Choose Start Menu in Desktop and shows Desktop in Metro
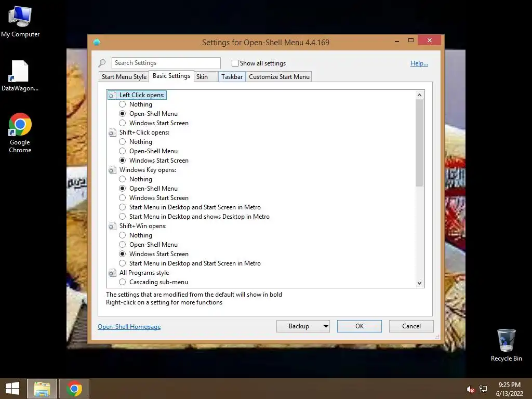 tap(123, 217)
